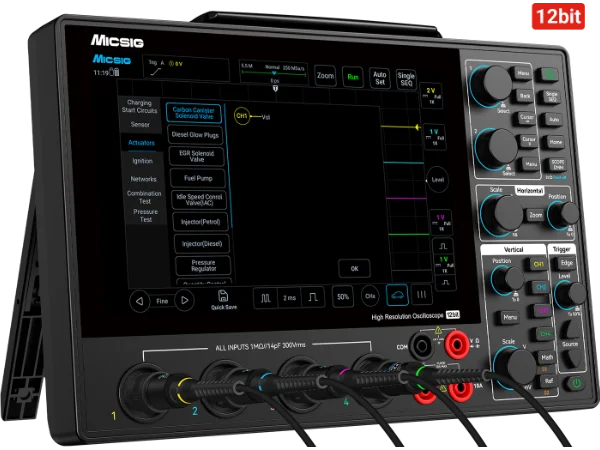Viewport: 600px width, 450px height.
Task: Tap the on-screen Zoom button
Action: pyautogui.click(x=325, y=76)
